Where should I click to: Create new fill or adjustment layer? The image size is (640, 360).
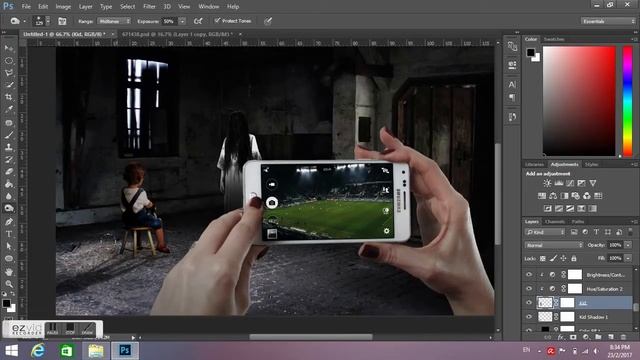coord(586,337)
